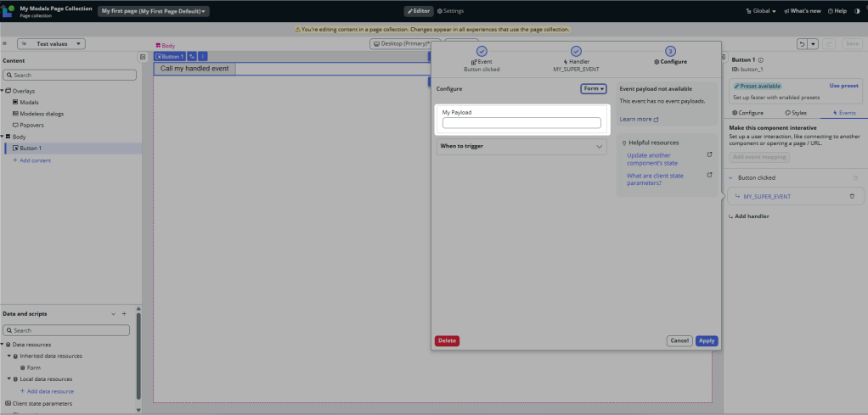This screenshot has height=415, width=868.
Task: Open the Form dropdown in Configure
Action: (594, 88)
